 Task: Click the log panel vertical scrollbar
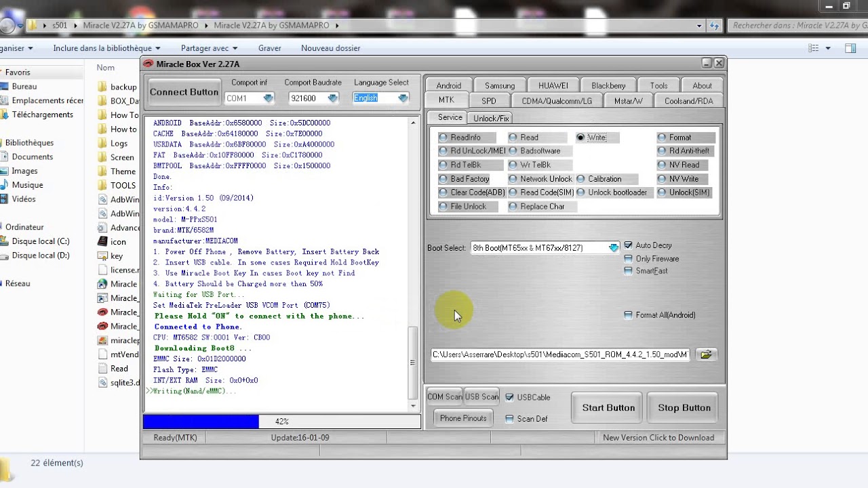point(414,264)
